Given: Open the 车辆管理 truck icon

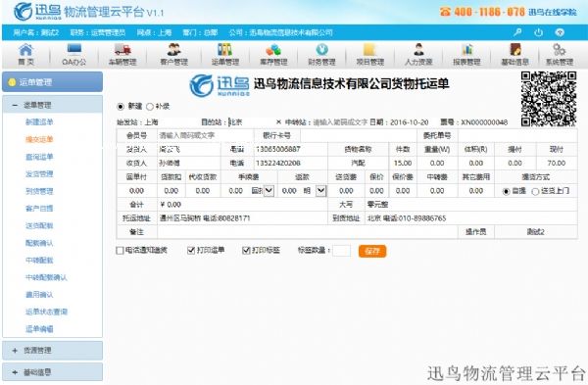Looking at the screenshot, I should tap(122, 50).
